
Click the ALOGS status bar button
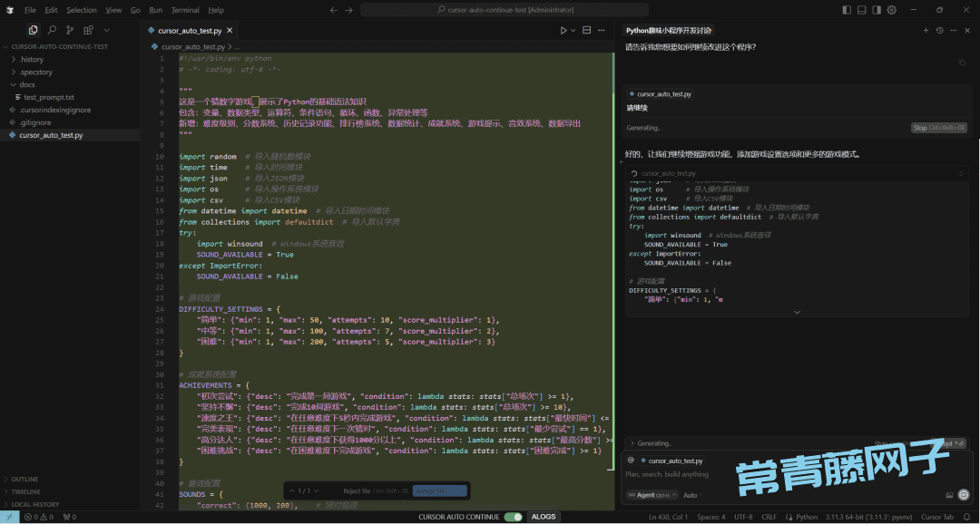(544, 517)
